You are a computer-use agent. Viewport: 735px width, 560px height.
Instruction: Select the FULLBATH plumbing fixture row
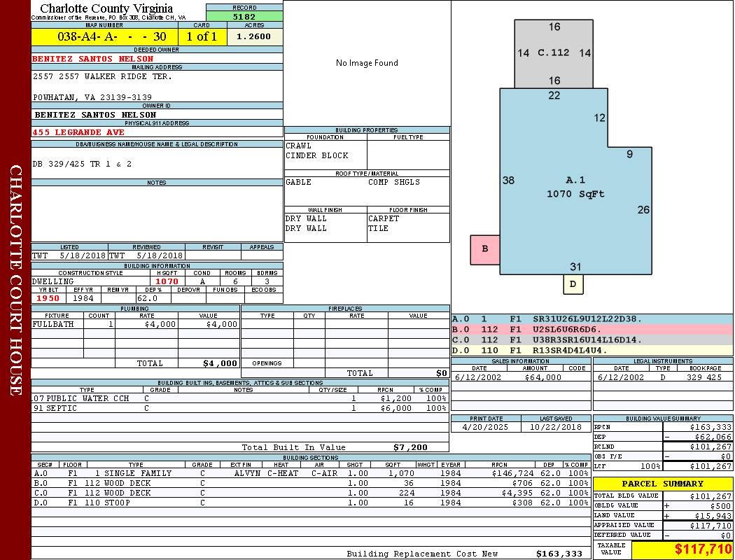click(135, 324)
